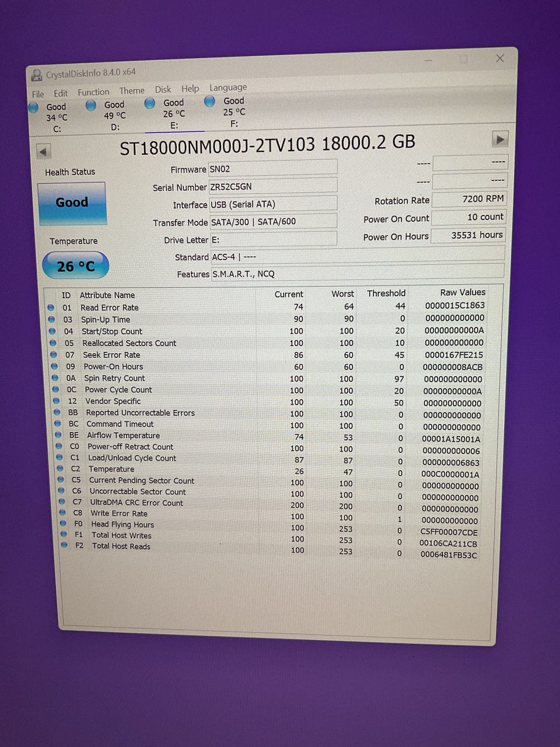Screen dimensions: 560x747
Task: Click status dot for Reallocated Sectors Count
Action: point(53,343)
